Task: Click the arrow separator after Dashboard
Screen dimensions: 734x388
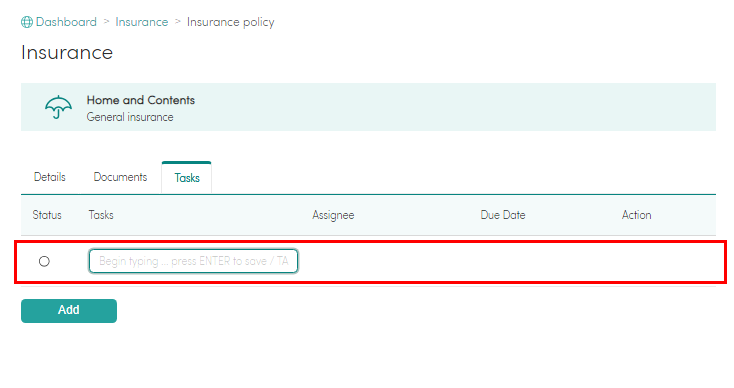Action: [x=106, y=22]
